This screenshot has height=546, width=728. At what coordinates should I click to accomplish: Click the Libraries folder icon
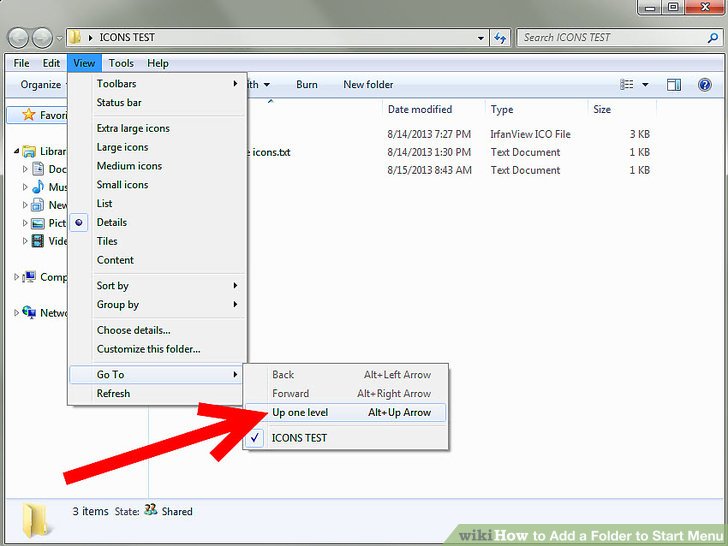tap(29, 151)
